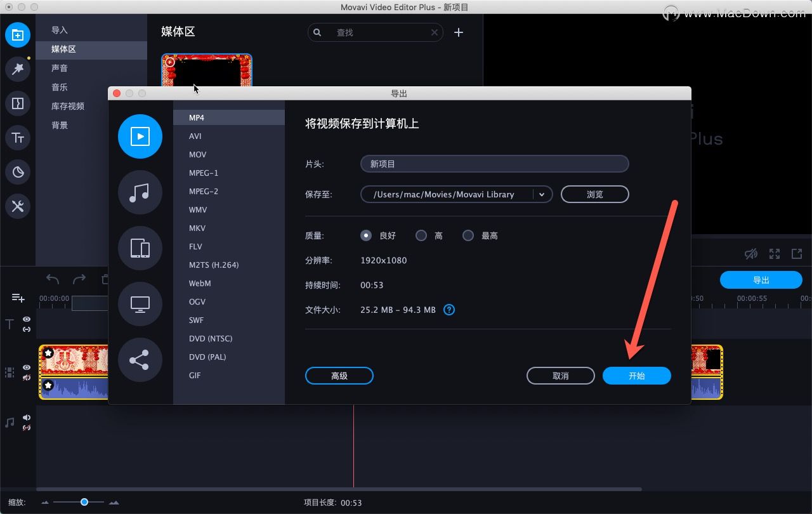Toggle the audio track speaker mute
The height and width of the screenshot is (514, 812).
coord(27,418)
